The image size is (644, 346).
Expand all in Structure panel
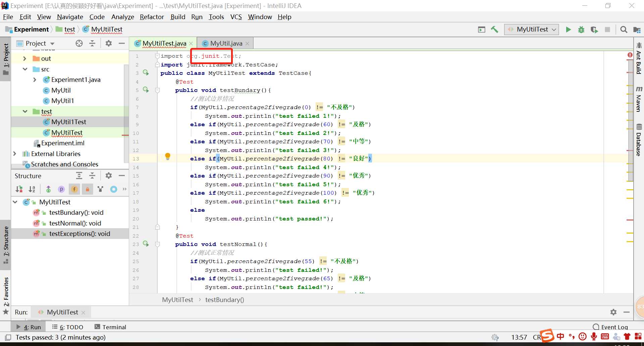79,176
